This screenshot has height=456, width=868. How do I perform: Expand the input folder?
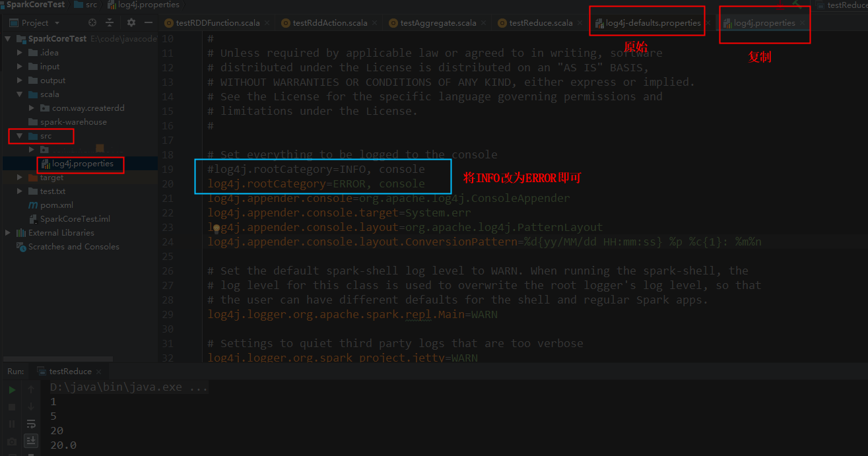[20, 67]
